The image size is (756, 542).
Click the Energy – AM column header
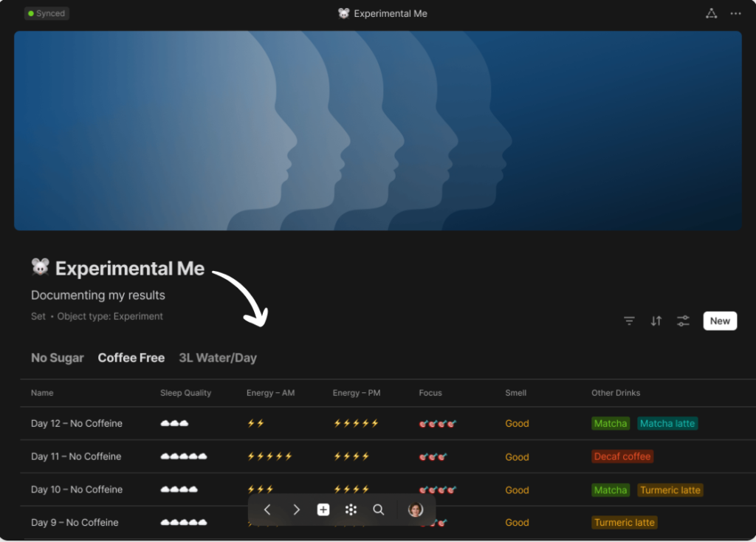click(270, 393)
